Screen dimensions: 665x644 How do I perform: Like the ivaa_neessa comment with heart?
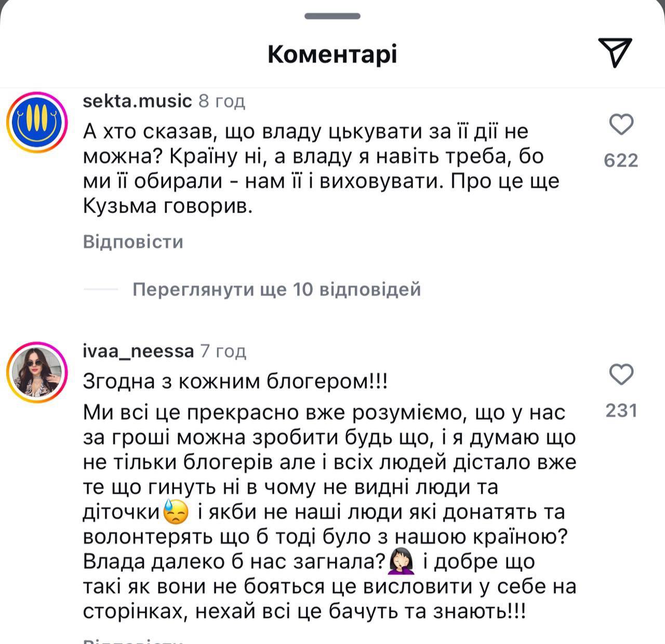point(621,375)
